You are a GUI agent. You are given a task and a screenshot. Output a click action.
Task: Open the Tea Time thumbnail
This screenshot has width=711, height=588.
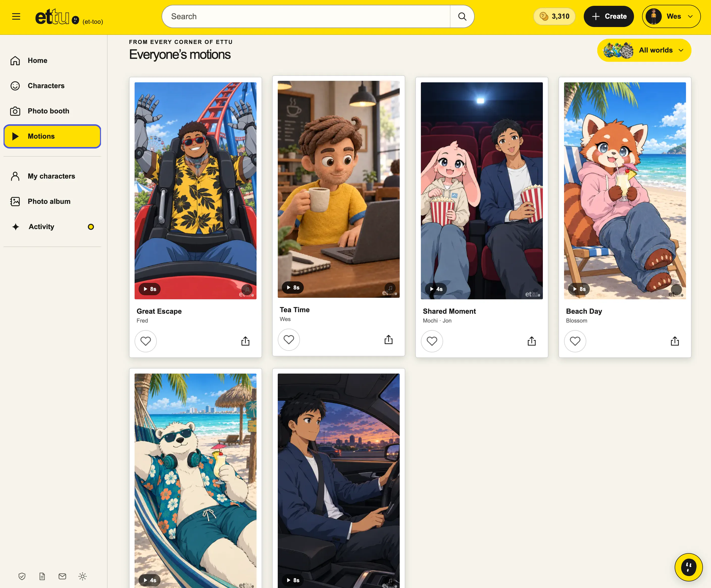pyautogui.click(x=339, y=189)
